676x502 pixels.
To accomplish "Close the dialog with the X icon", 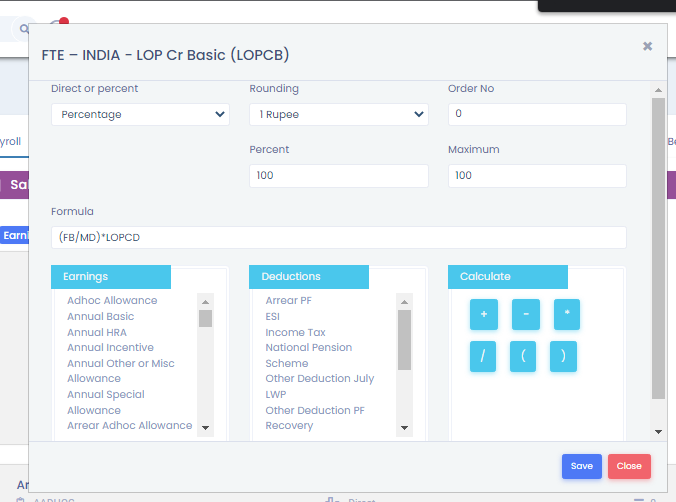I will [647, 46].
